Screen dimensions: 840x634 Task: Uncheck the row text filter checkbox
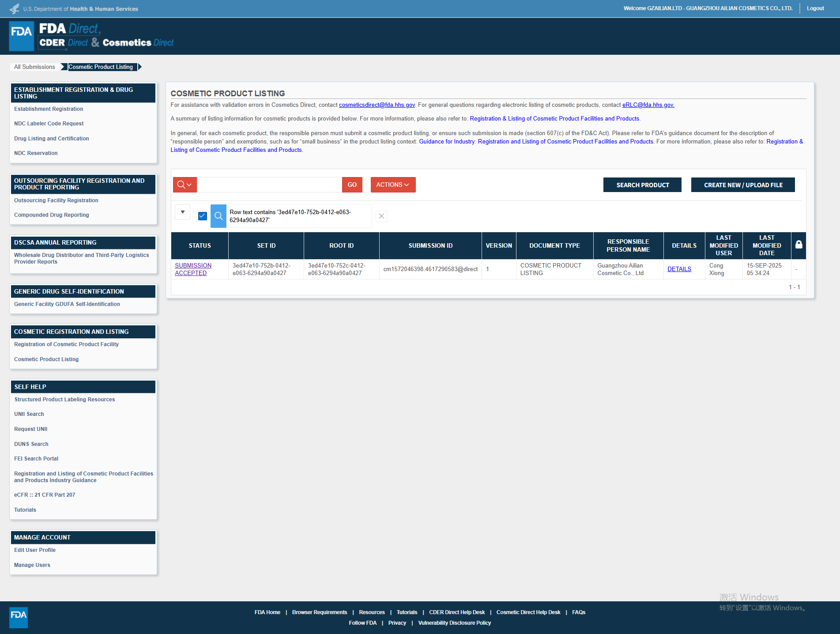tap(203, 216)
